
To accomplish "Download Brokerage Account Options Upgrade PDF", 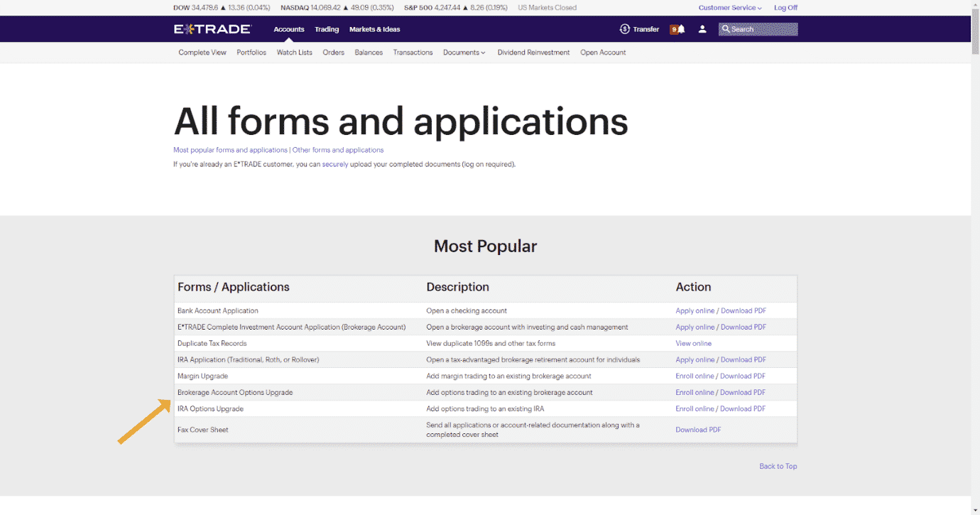I will point(743,393).
